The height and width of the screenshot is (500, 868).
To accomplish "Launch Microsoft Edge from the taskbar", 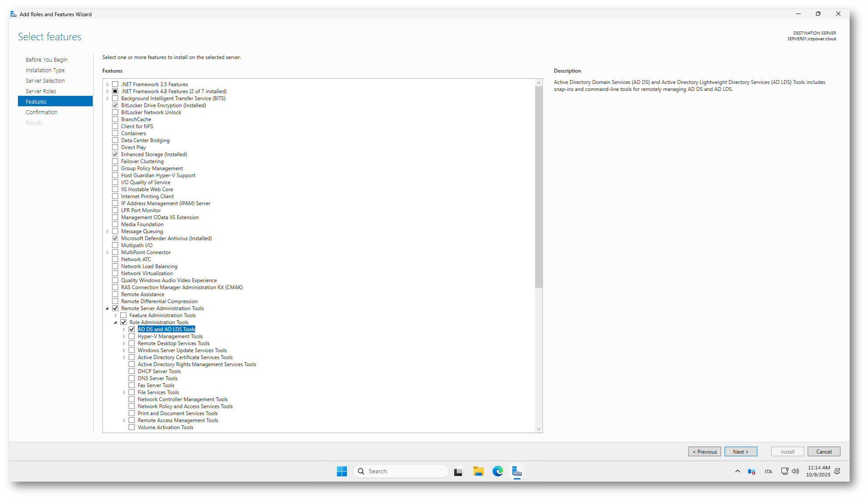I will [x=497, y=471].
